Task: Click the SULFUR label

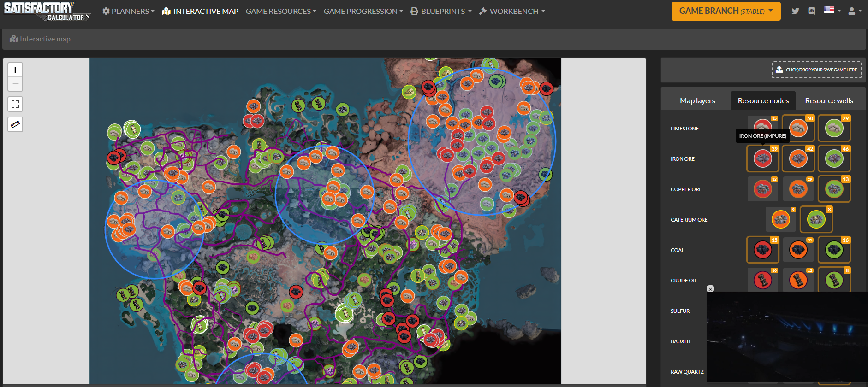Action: pyautogui.click(x=680, y=311)
